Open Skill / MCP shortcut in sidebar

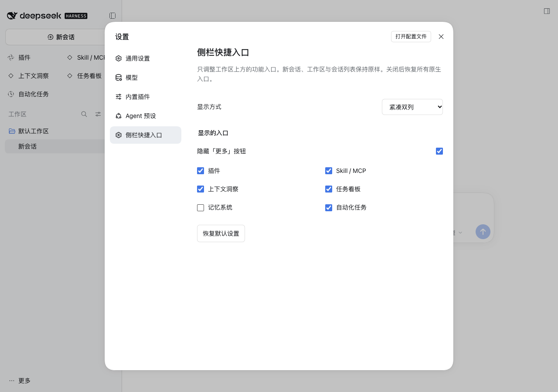click(86, 57)
